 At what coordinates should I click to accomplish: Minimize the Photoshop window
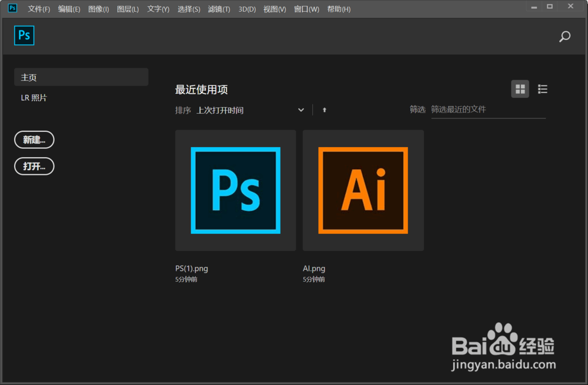coord(534,6)
